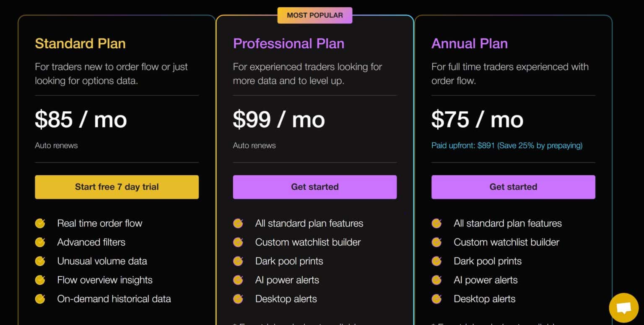Start the free 7 day trial
Viewport: 644px width, 325px height.
coord(117,187)
